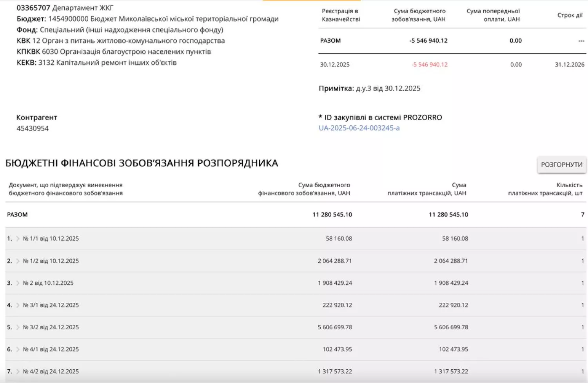Click the РАЗОМ total row 11 280 545.10
The height and width of the screenshot is (383, 588).
(332, 215)
